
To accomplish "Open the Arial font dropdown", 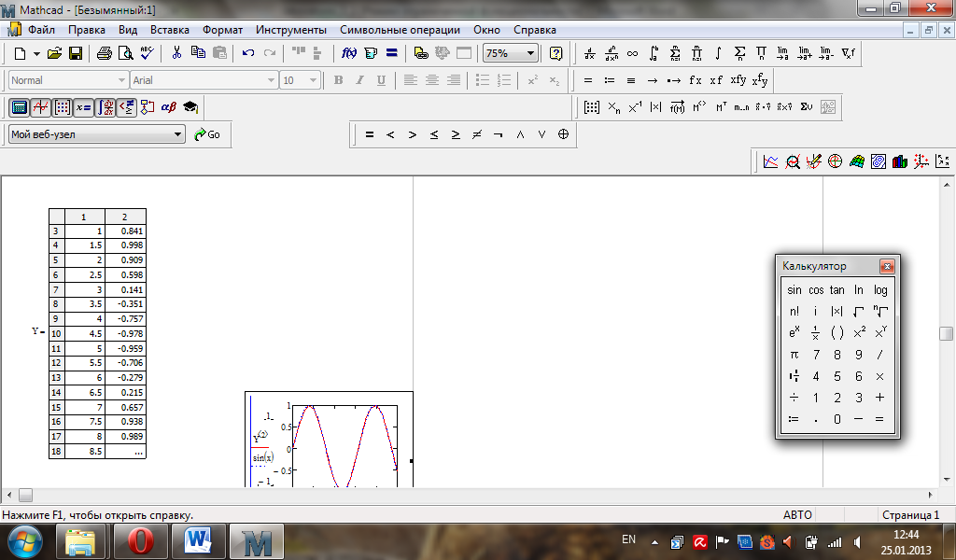I will (272, 80).
